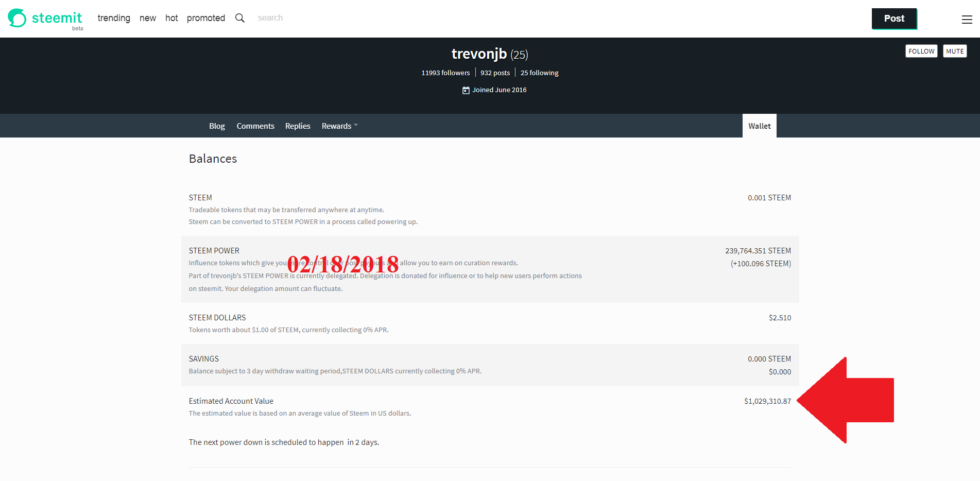Click the STEEM DOLLARS label

coord(217,318)
